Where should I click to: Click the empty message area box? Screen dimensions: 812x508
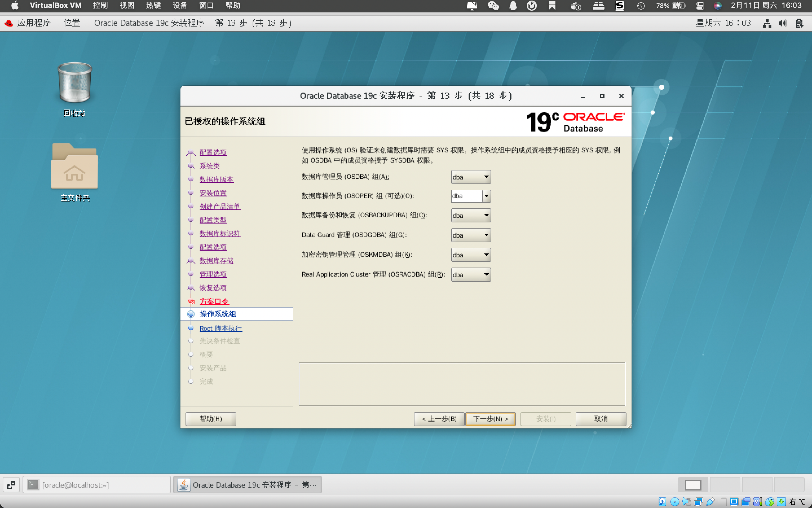[x=462, y=384]
